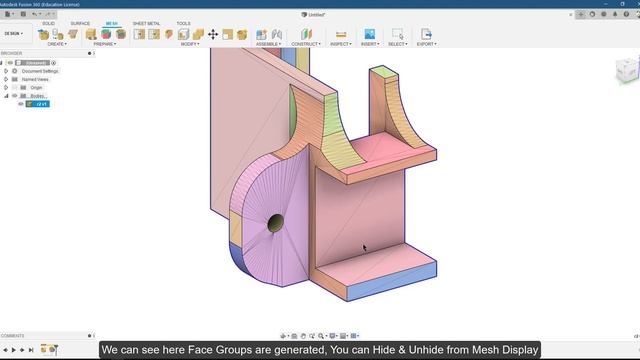Open the Construct dropdown menu
640x360 pixels.
[x=306, y=44]
